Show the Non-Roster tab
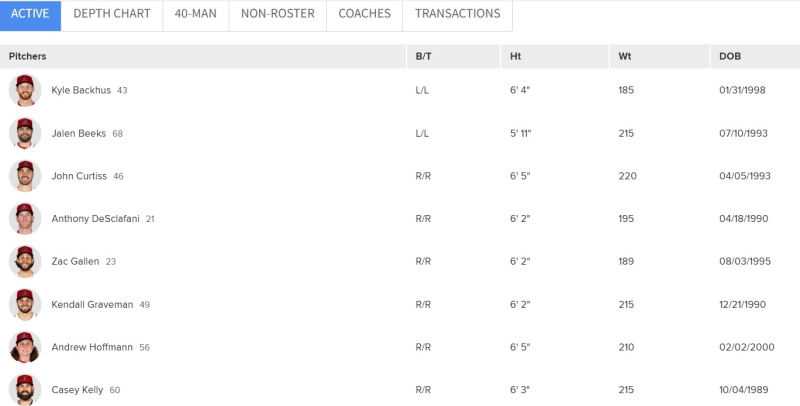Viewport: 800px width, 406px height. pyautogui.click(x=278, y=14)
